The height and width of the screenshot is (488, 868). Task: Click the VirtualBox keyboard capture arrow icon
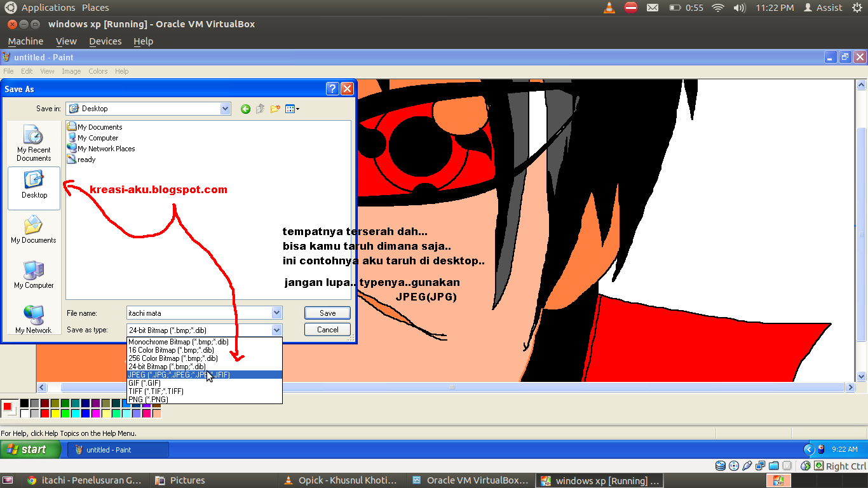coord(819,466)
